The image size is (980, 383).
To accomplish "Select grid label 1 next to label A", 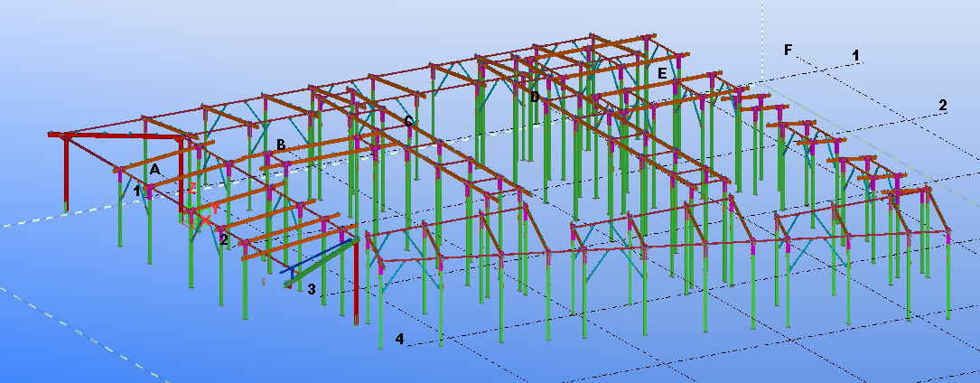I will click(x=137, y=191).
